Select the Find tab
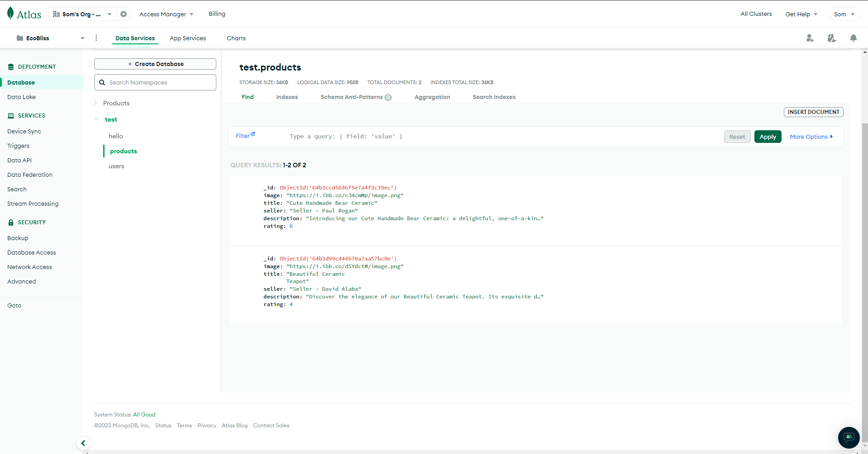The height and width of the screenshot is (454, 868). click(248, 97)
